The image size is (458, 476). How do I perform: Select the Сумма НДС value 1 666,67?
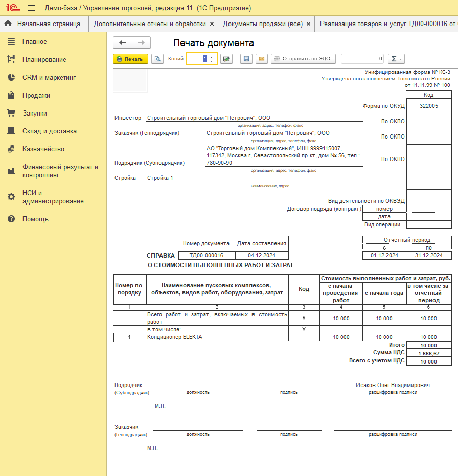pyautogui.click(x=428, y=353)
